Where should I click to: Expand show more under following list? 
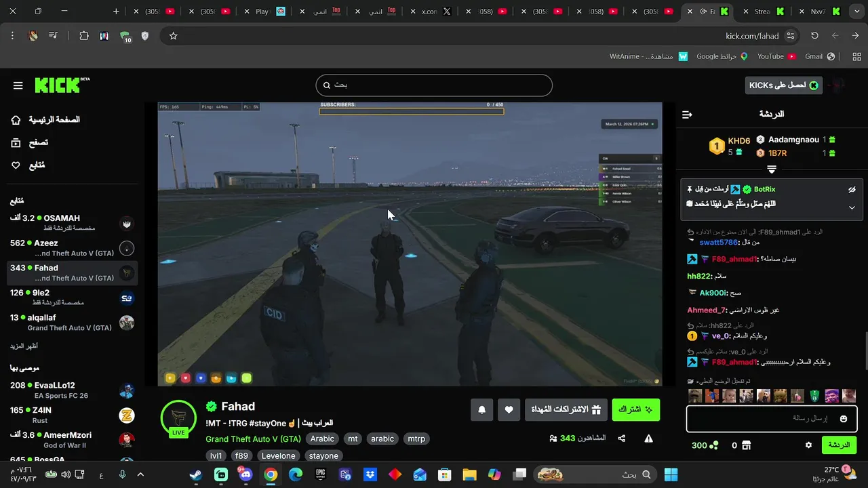(24, 346)
